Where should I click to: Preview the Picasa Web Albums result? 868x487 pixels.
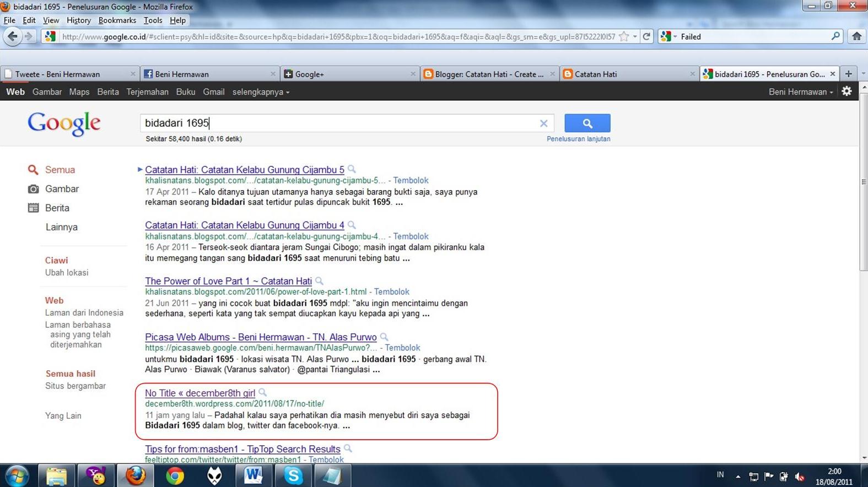click(x=384, y=337)
